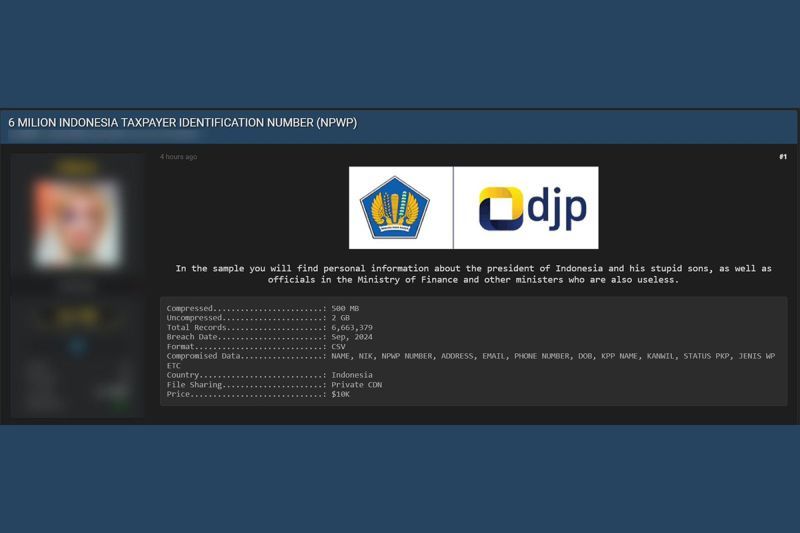
Task: Select the 'Uncompressed' 2 GB line
Action: (258, 318)
